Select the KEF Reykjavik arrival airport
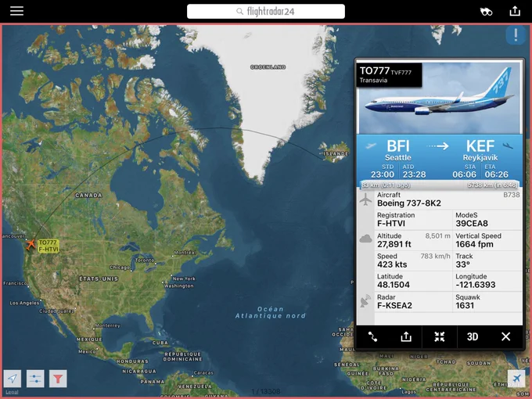 tap(480, 150)
